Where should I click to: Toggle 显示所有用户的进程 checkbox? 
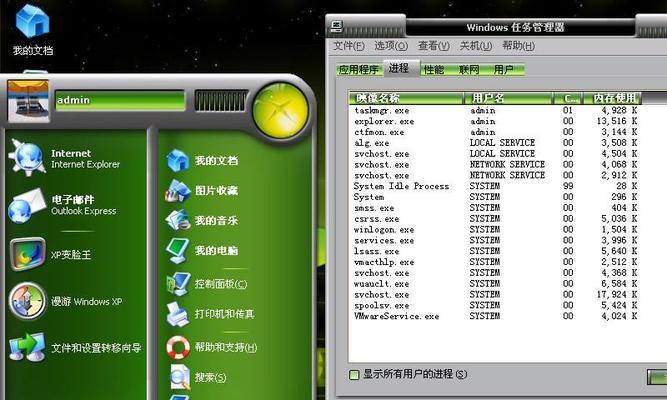coord(354,375)
